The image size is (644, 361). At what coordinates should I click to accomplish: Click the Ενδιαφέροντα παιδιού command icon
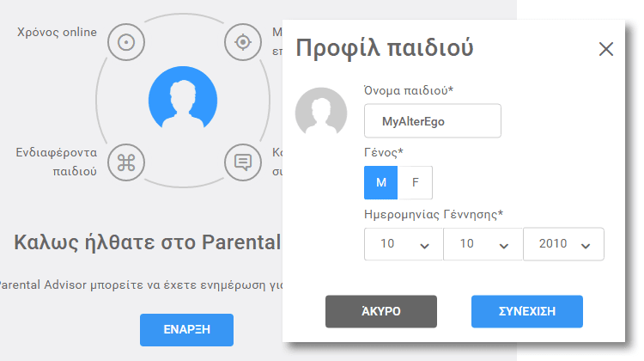[x=126, y=162]
